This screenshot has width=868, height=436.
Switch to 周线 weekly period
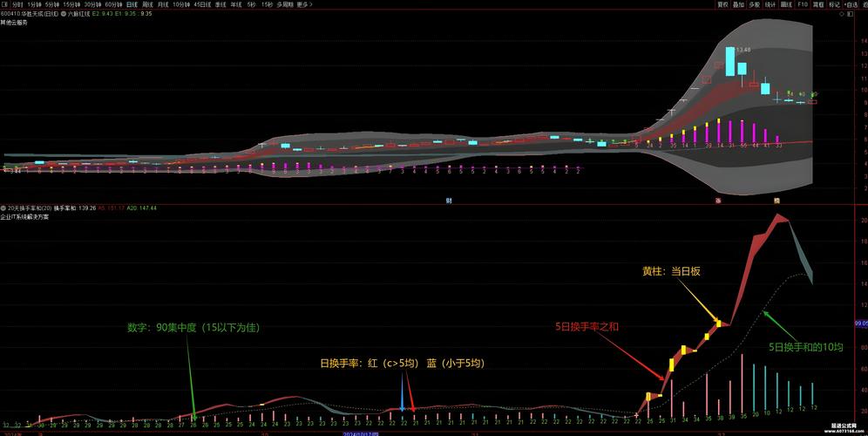tap(147, 4)
